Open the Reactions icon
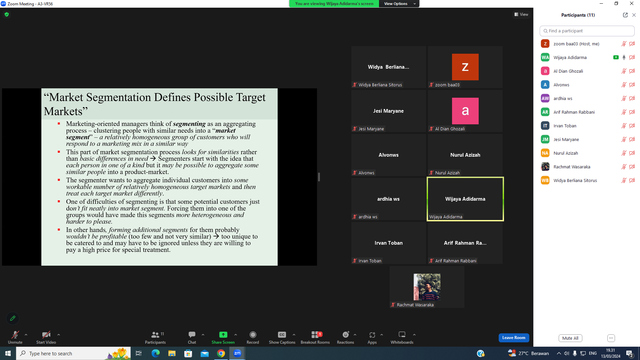Viewport: 640px width, 360px height. click(345, 335)
